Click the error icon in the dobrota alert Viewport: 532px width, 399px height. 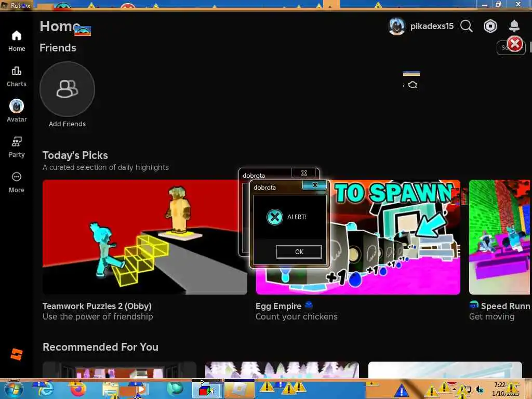coord(274,217)
